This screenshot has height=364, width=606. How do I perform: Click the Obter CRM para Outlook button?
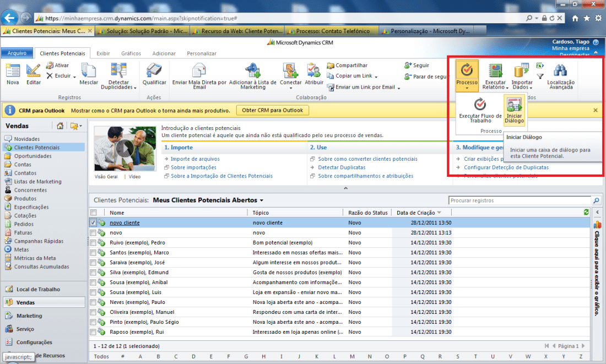click(273, 110)
